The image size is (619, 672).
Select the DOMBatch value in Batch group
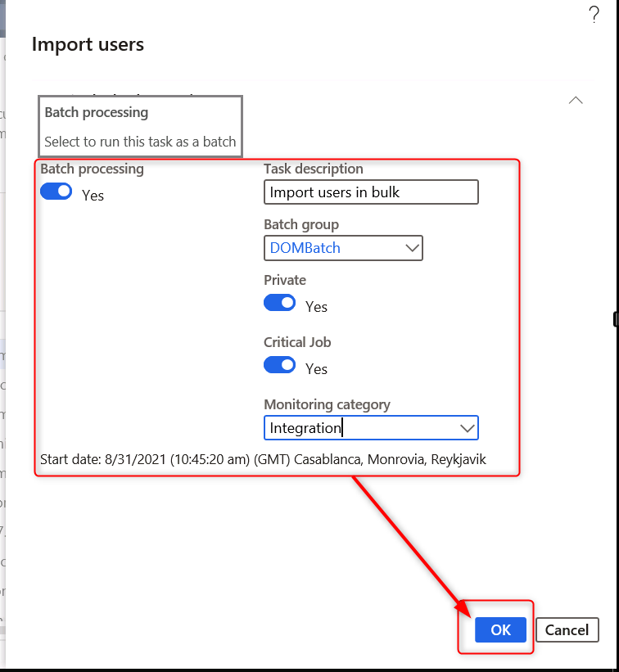305,248
